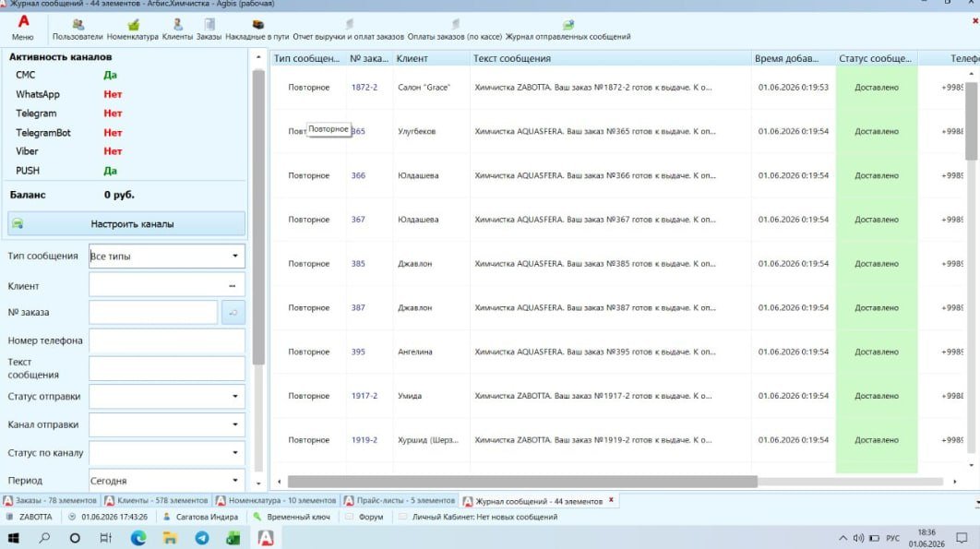The height and width of the screenshot is (549, 980).
Task: Expand the Период dropdown showing Сегодня
Action: (x=235, y=480)
